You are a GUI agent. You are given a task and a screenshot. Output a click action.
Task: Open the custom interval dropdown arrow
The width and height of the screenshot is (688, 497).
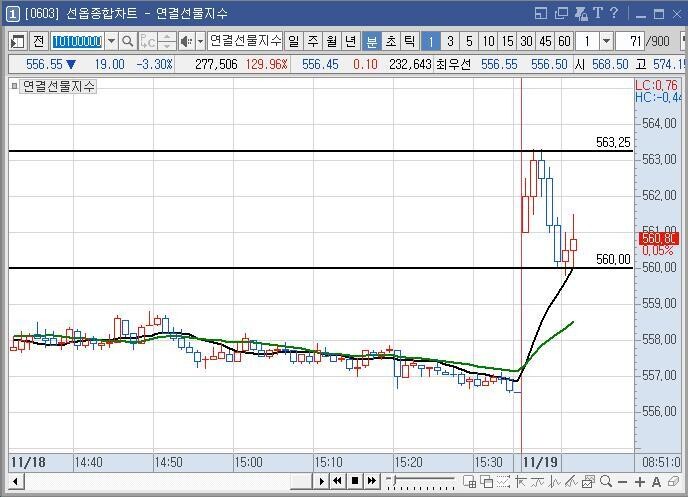pos(606,42)
